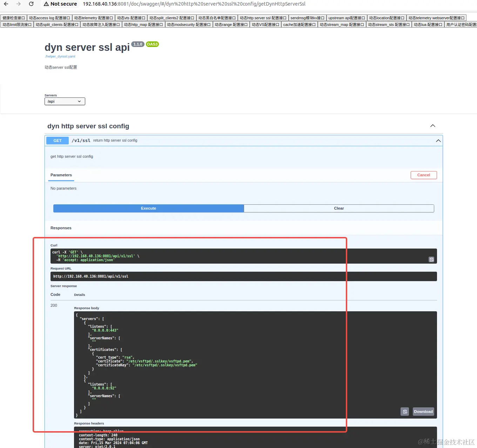The height and width of the screenshot is (448, 477).
Task: Click the browser back arrow
Action: click(x=6, y=4)
